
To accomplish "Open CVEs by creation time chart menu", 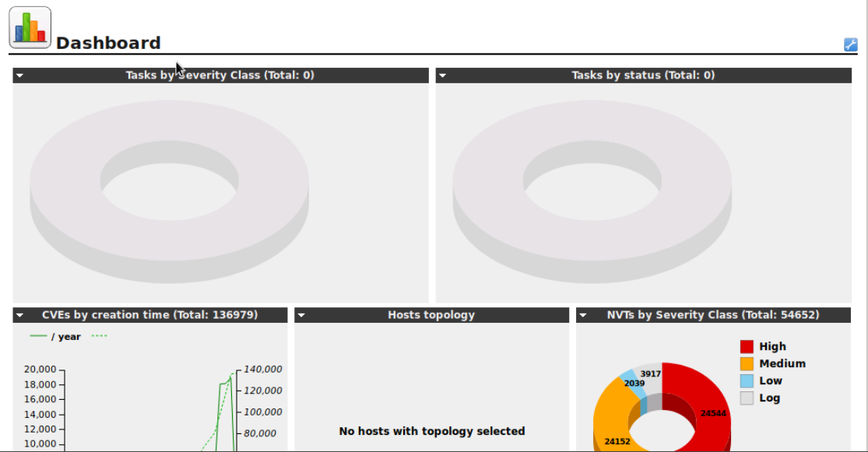I will 20,315.
